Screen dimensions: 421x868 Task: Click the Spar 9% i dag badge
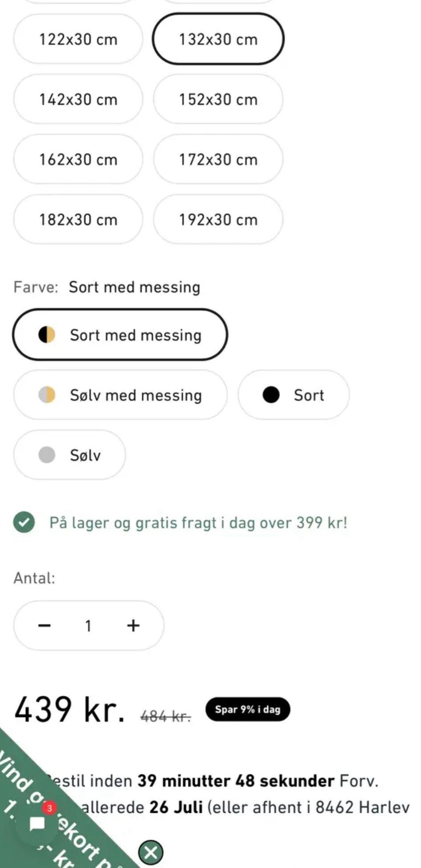(248, 709)
